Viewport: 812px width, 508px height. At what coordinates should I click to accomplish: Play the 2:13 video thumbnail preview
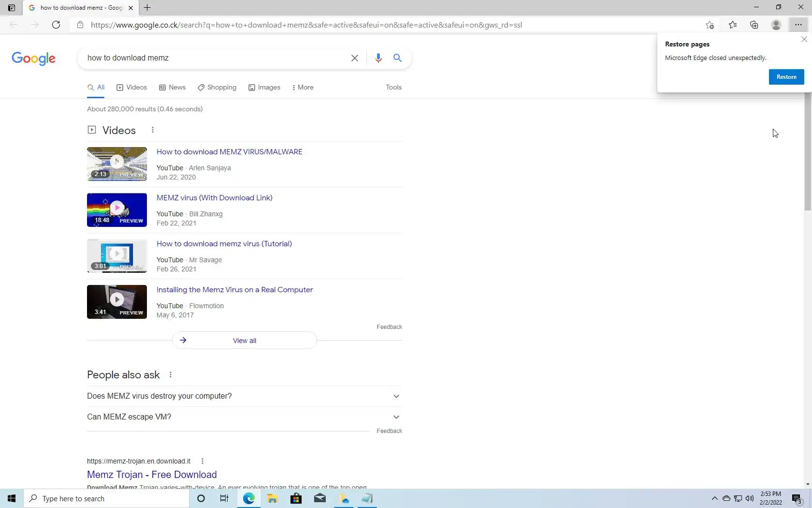[x=117, y=164]
